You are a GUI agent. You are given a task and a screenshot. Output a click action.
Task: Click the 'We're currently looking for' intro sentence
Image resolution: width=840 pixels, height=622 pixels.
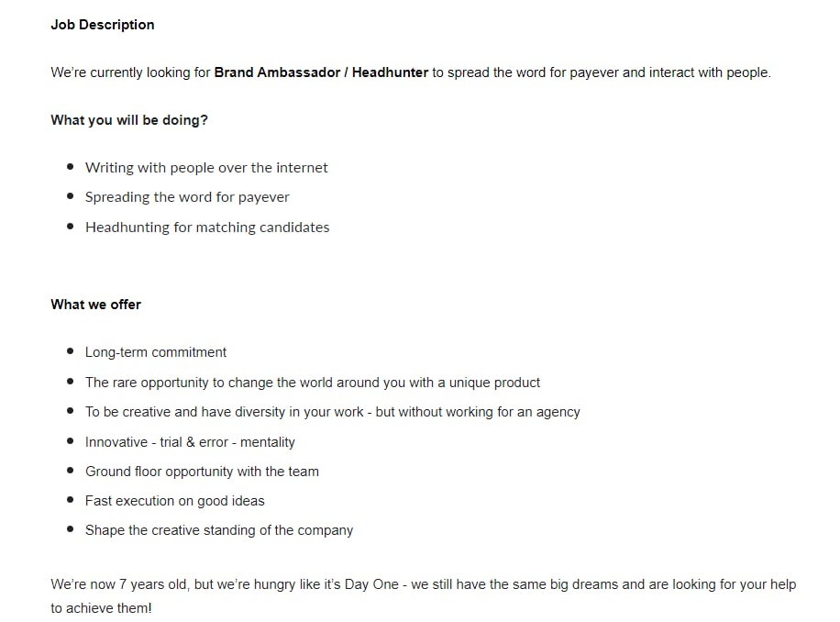pyautogui.click(x=411, y=72)
